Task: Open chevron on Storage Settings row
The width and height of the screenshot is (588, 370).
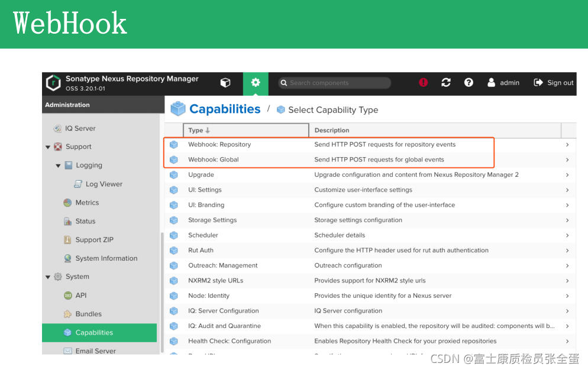Action: tap(567, 220)
